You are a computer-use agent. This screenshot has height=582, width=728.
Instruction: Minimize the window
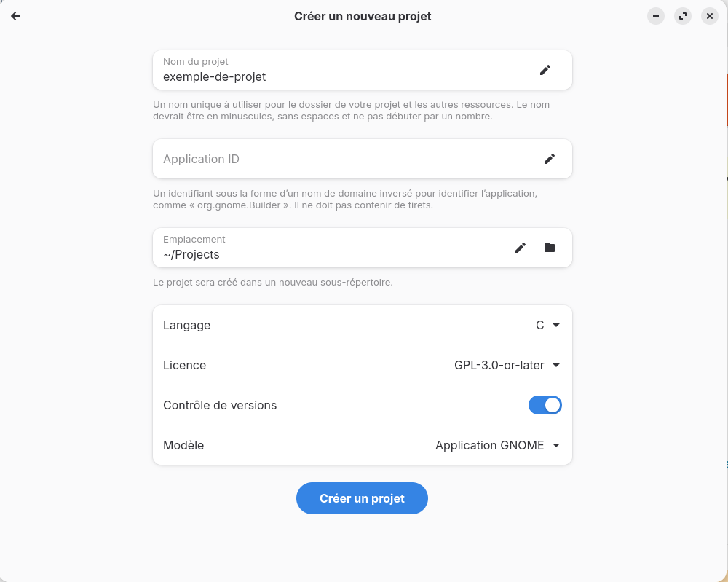(x=656, y=16)
